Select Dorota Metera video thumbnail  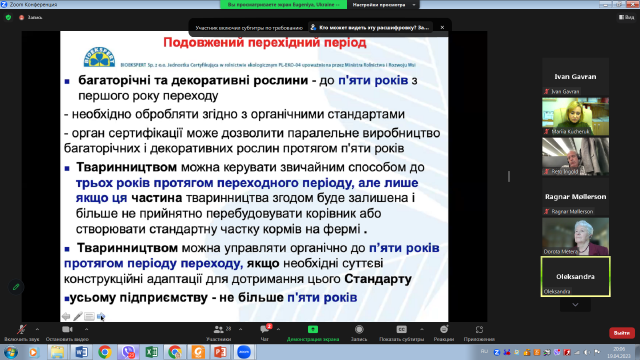point(576,236)
